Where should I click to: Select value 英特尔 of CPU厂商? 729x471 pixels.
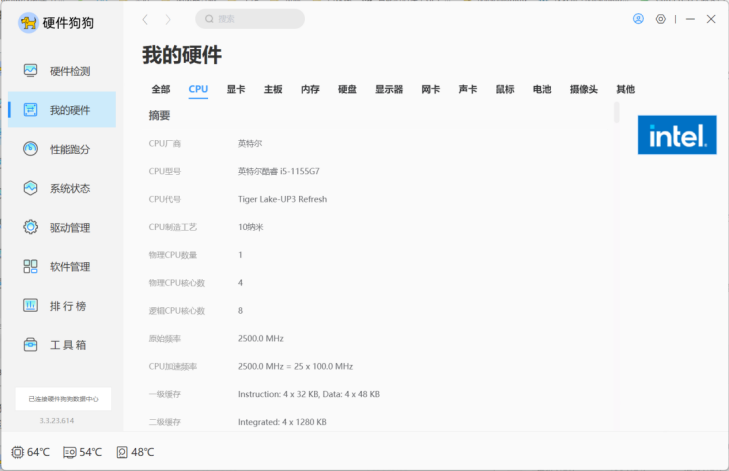click(250, 143)
